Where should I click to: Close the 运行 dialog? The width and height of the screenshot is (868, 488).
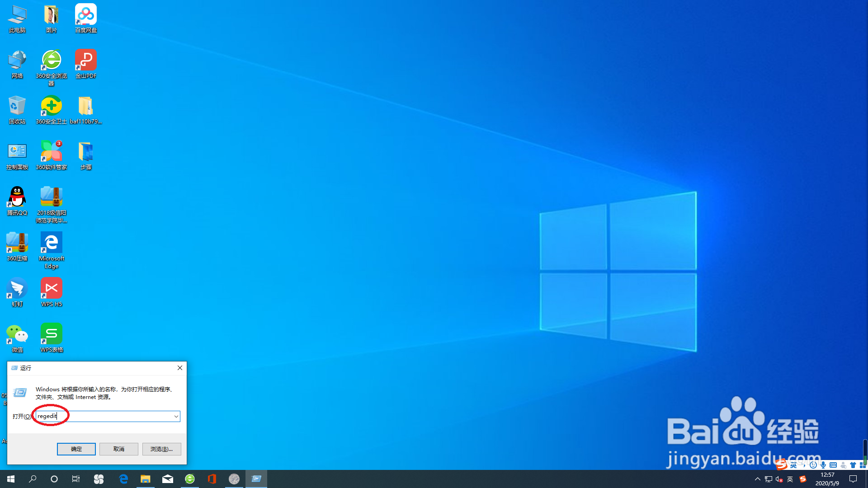point(180,368)
